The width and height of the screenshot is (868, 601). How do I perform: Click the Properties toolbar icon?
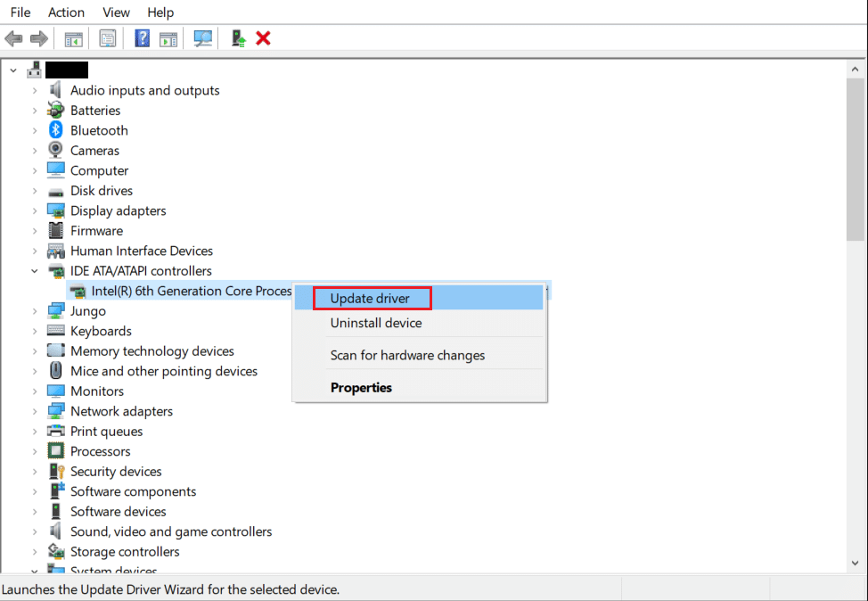(108, 38)
